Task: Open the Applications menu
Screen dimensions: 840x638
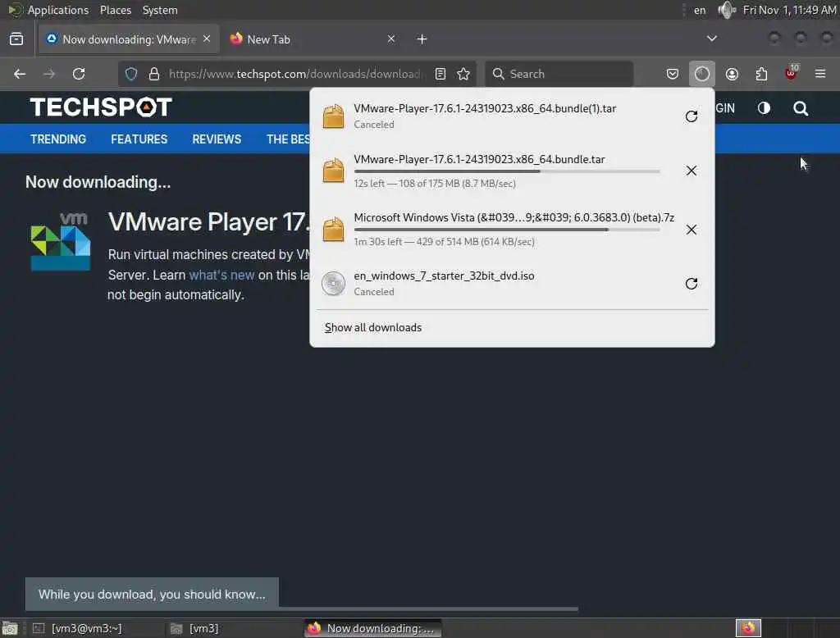Action: coord(58,10)
